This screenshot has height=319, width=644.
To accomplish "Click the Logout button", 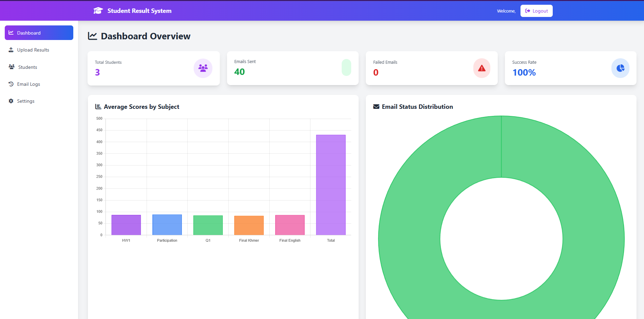I will (x=536, y=11).
